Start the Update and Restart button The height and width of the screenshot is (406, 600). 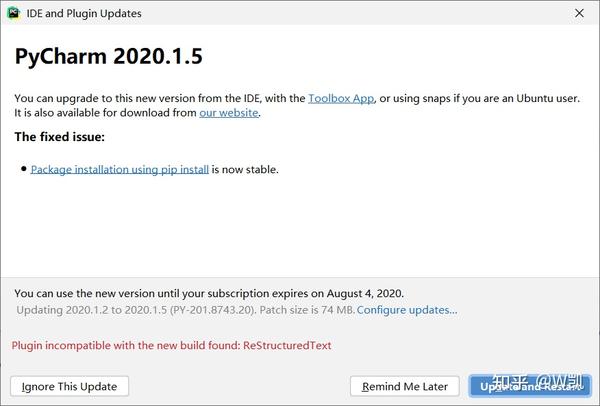[528, 386]
